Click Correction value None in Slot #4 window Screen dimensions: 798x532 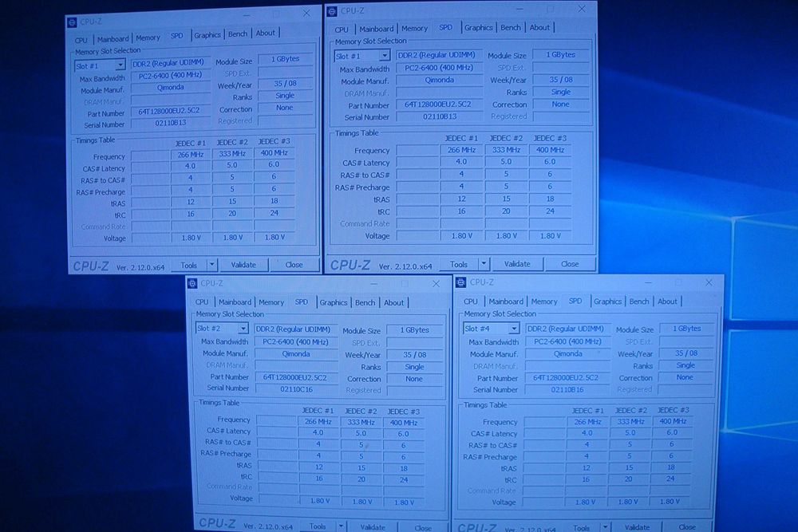click(x=685, y=377)
